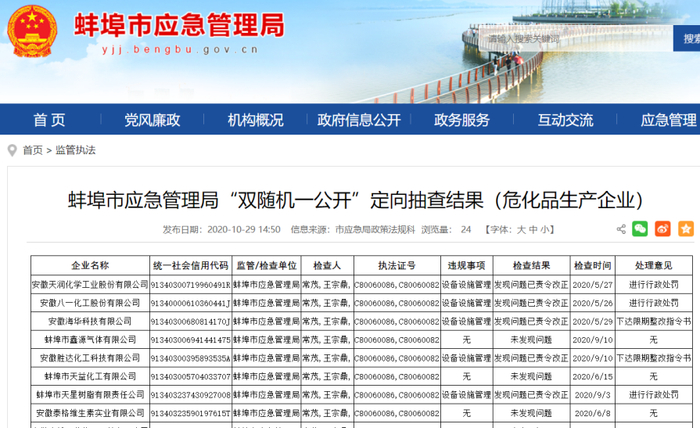This screenshot has width=700, height=428.
Task: Select 蚌埠市鑫源气体有限公司 cell
Action: 90,340
